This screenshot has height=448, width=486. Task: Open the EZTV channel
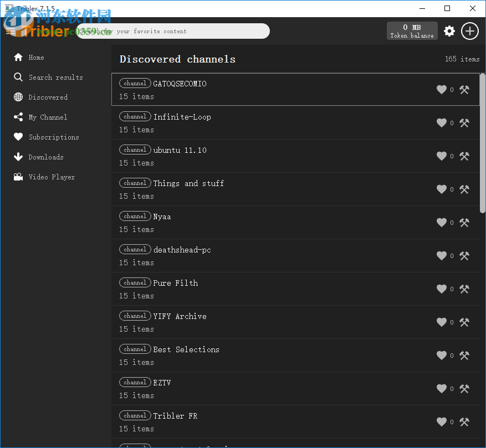295,389
